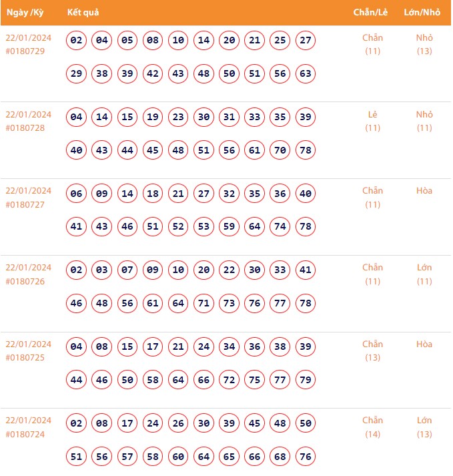Click draw ID #0180725
Viewport: 453px width, 476px height.
[x=25, y=357]
